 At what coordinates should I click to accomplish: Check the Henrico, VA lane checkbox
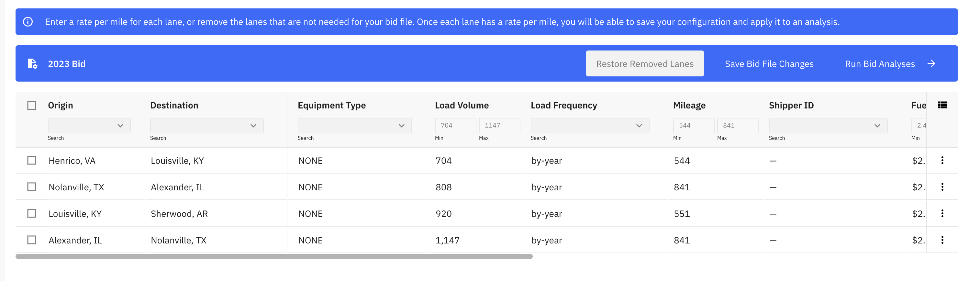[32, 160]
